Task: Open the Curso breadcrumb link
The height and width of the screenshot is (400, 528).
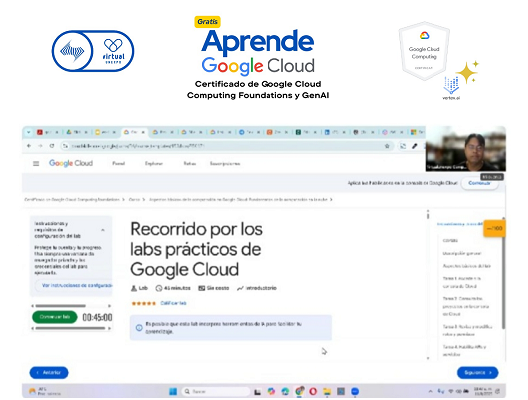Action: (x=134, y=200)
